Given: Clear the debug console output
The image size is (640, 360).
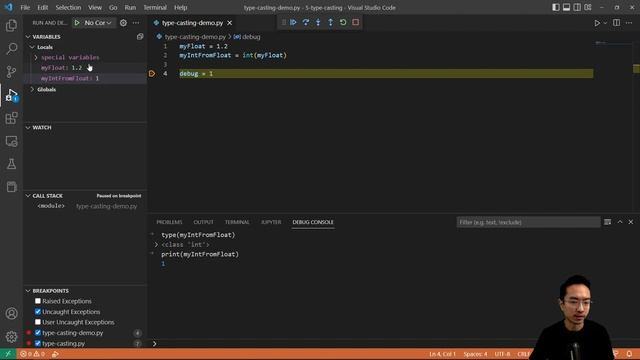Looking at the screenshot, I should 608,222.
